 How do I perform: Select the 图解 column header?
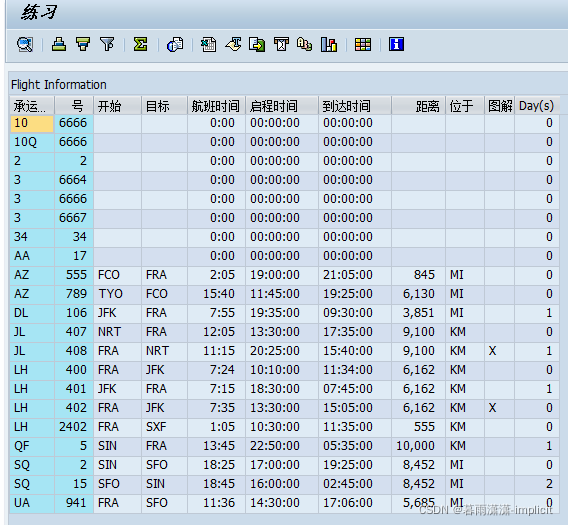[x=500, y=106]
